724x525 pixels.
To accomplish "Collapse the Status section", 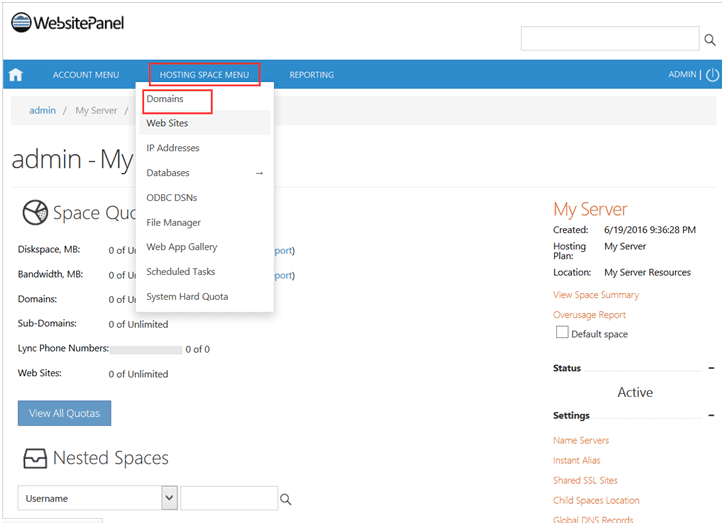I will click(x=711, y=368).
